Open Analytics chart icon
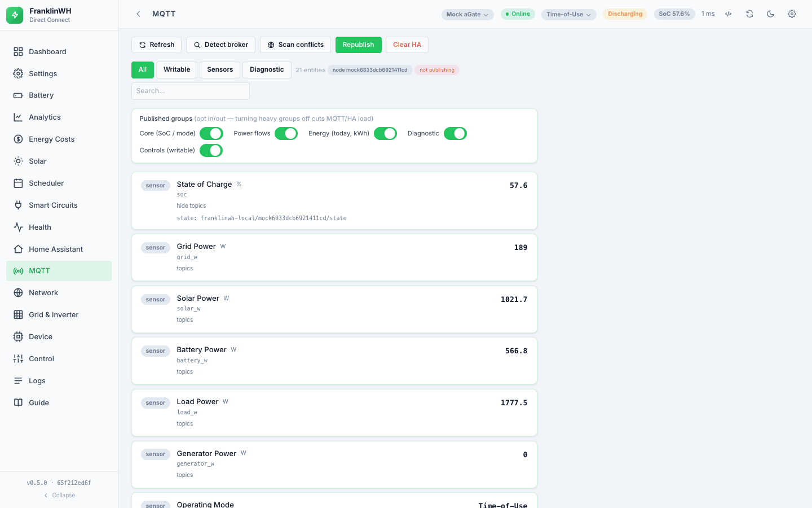 point(18,117)
